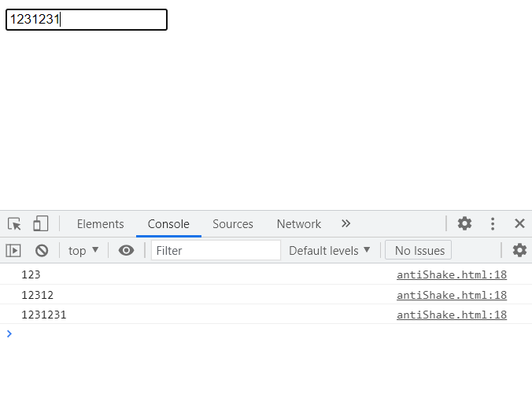This screenshot has height=394, width=532.
Task: Switch to the Sources tab
Action: click(x=233, y=224)
